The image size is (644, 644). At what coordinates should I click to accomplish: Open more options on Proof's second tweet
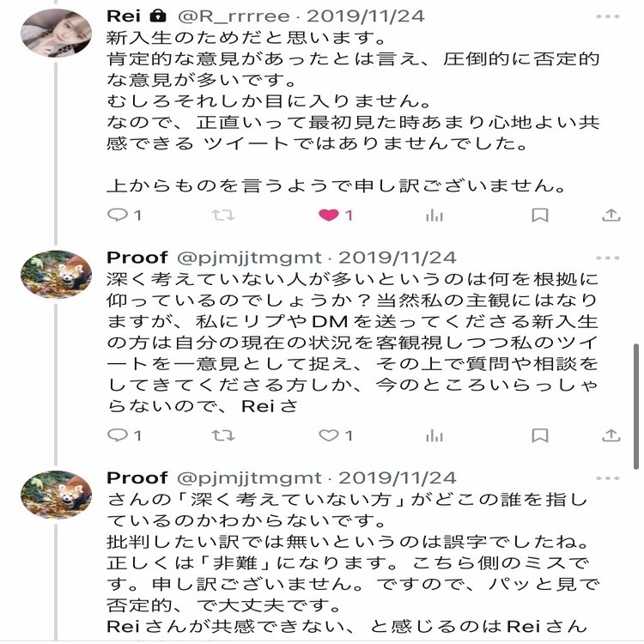tap(608, 477)
